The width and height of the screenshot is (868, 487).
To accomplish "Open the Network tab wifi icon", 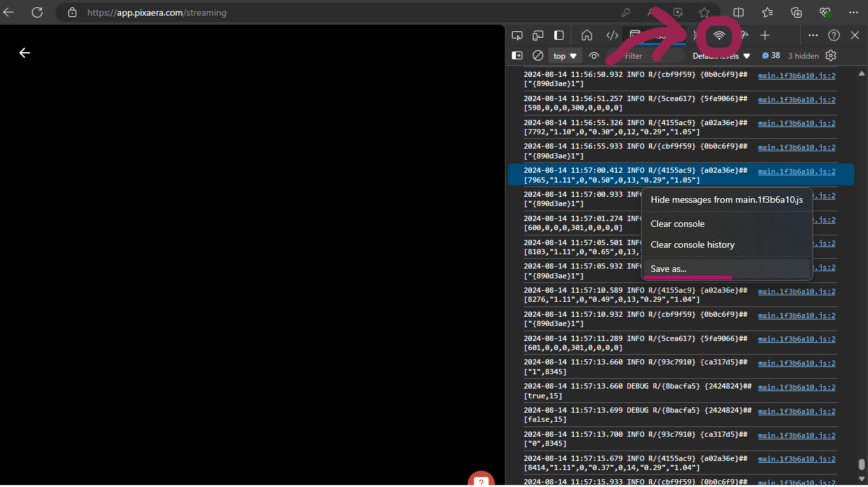I will [x=719, y=35].
